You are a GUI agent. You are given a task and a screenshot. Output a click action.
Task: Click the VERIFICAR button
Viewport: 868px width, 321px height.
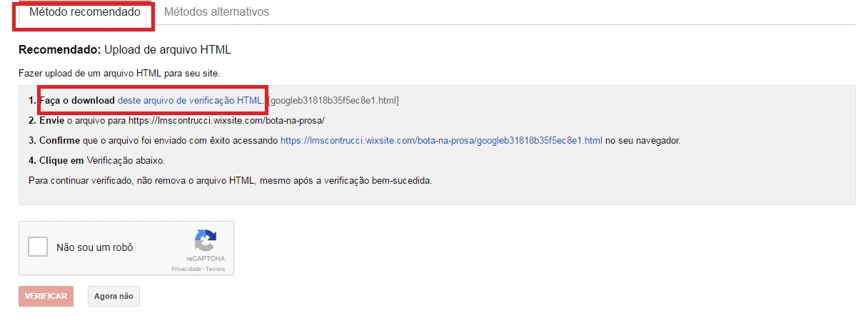(46, 296)
